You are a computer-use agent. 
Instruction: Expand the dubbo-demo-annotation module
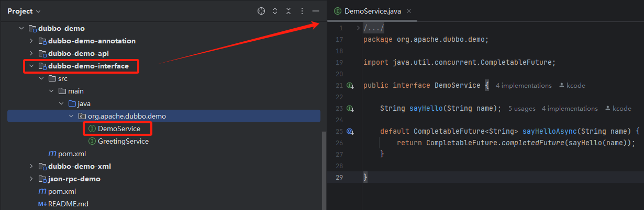pyautogui.click(x=31, y=41)
